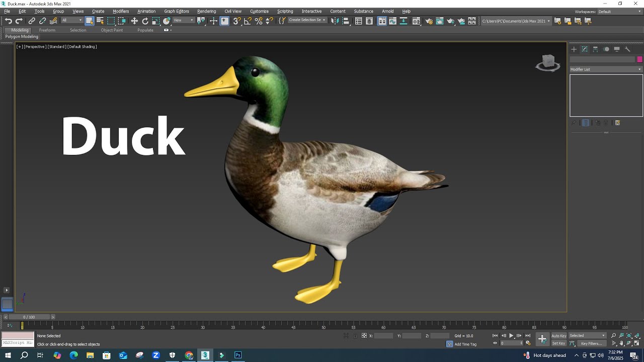Click the object color swatch in command panel
Image resolution: width=644 pixels, height=362 pixels.
tap(639, 59)
